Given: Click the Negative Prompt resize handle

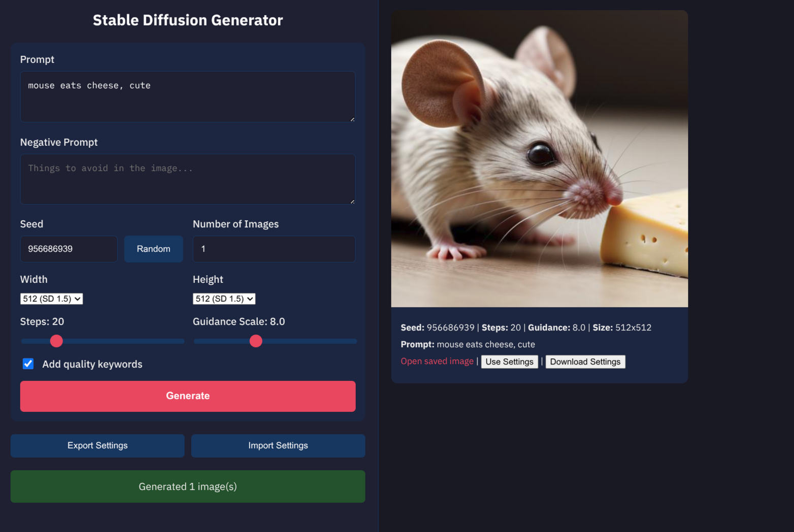Looking at the screenshot, I should click(352, 202).
